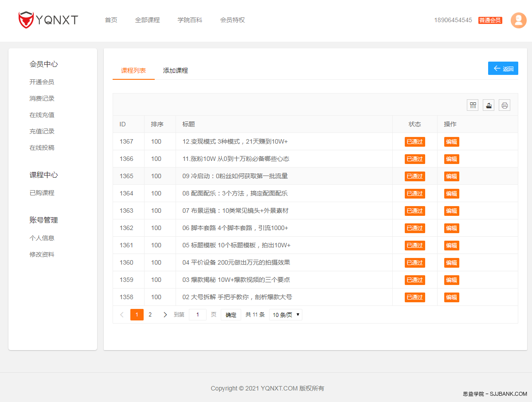This screenshot has width=532, height=402.
Task: Click the page number input field
Action: 198,315
